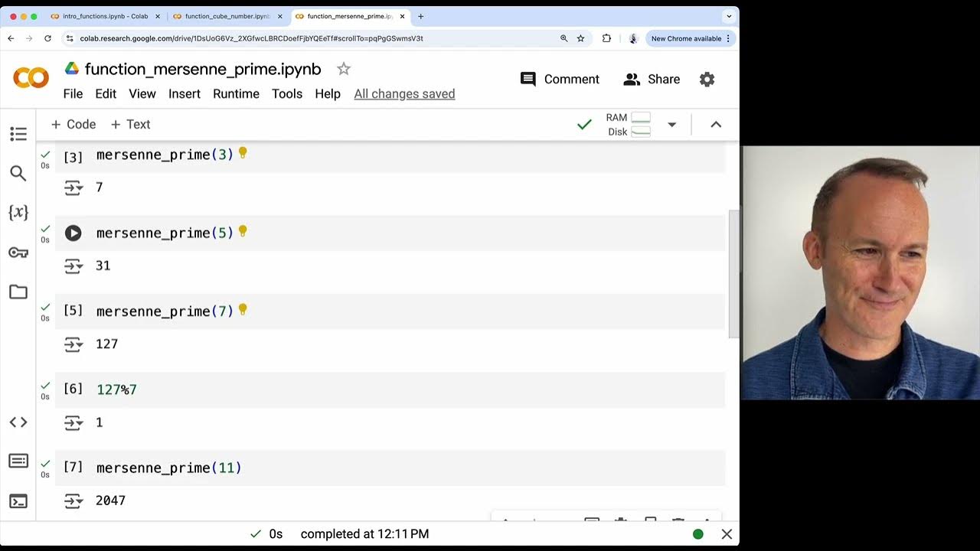Open the Runtime menu
980x551 pixels.
236,94
